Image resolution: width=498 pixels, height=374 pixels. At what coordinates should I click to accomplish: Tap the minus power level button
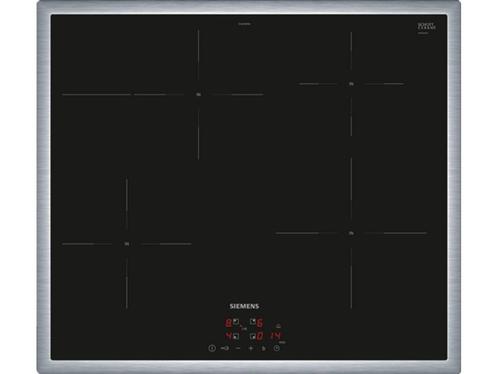tap(238, 348)
